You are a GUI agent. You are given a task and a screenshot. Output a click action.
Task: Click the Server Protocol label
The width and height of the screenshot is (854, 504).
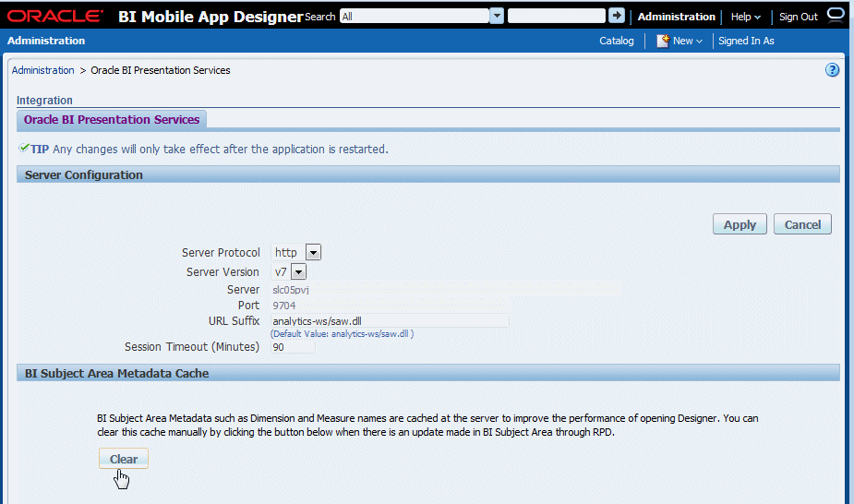pos(221,253)
